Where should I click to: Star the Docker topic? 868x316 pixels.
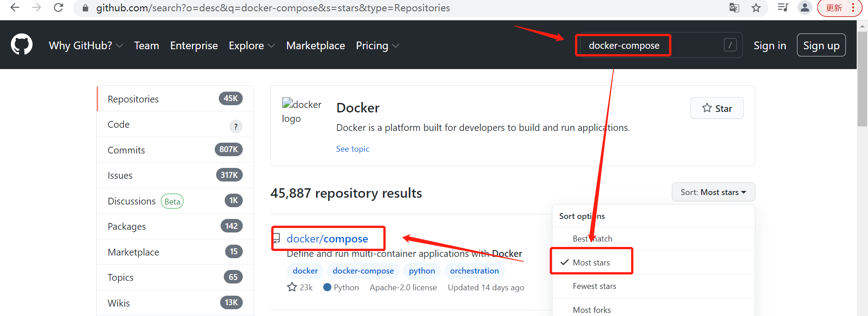click(x=717, y=108)
